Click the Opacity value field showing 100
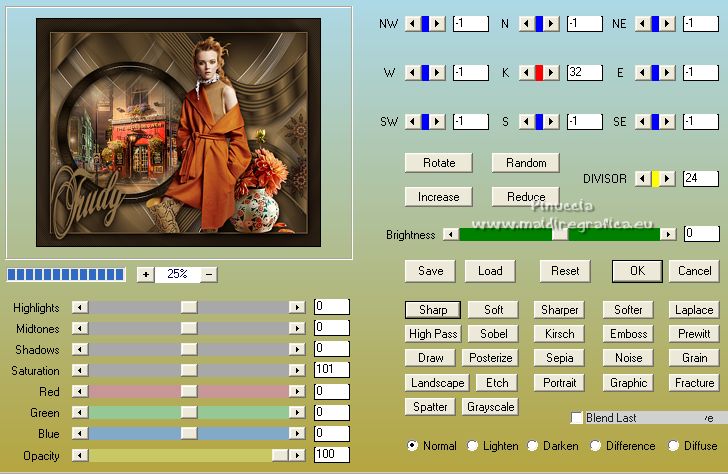The height and width of the screenshot is (474, 728). pos(332,454)
